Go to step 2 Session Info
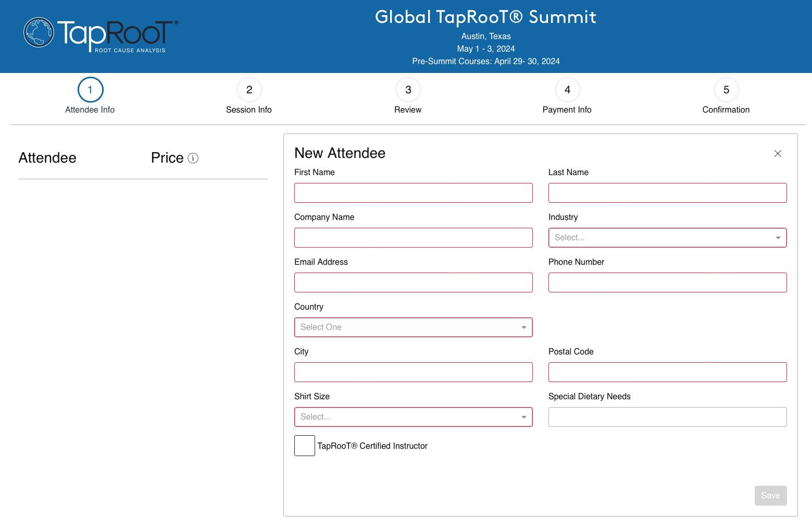Screen dimensions: 812x528 click(249, 90)
